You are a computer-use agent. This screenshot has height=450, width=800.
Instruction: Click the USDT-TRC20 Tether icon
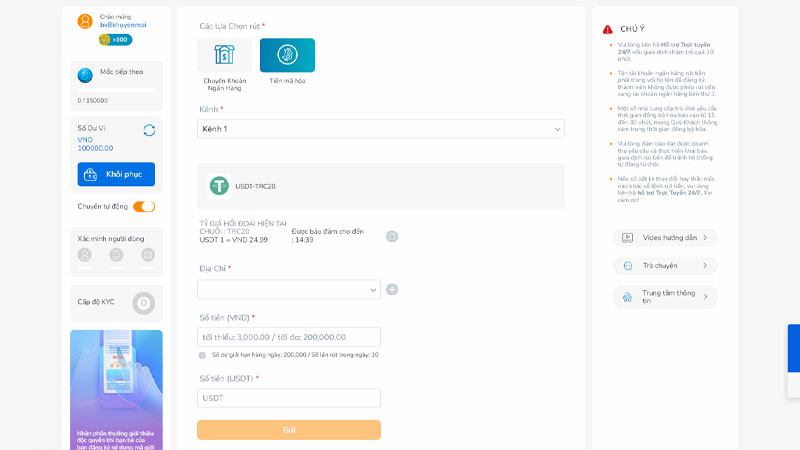tap(219, 186)
